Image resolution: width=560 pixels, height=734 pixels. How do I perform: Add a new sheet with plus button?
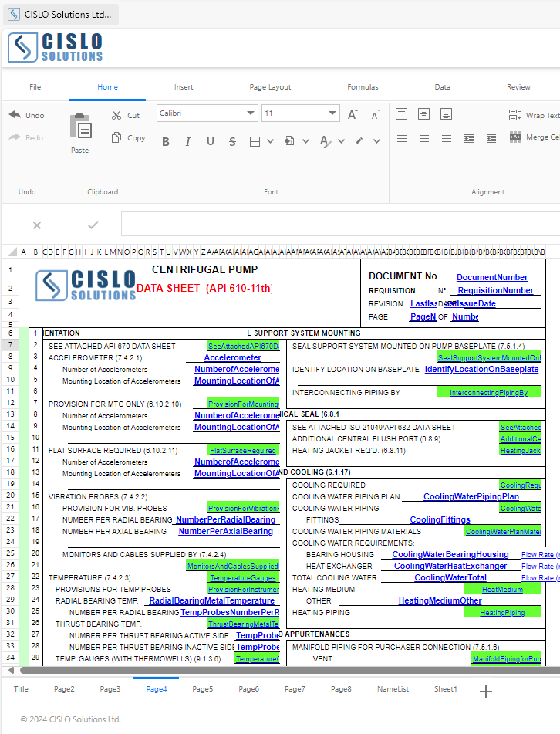point(486,692)
